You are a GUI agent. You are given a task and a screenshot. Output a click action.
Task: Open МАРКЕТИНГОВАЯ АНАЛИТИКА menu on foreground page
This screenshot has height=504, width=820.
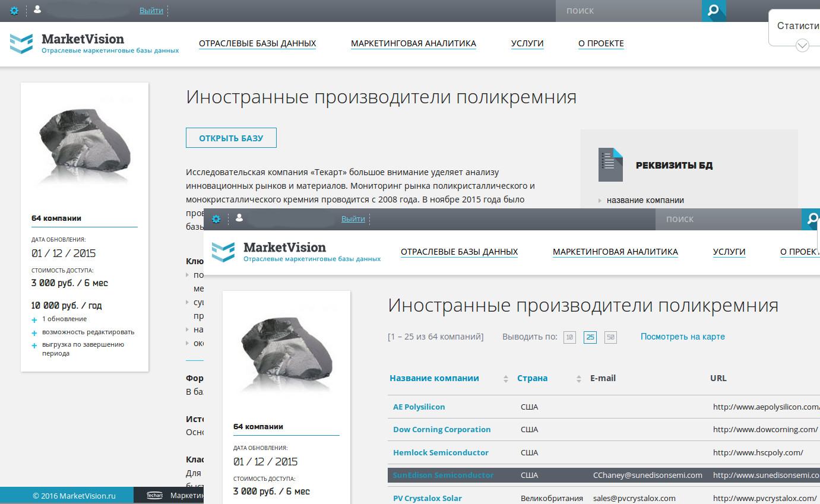tap(616, 252)
